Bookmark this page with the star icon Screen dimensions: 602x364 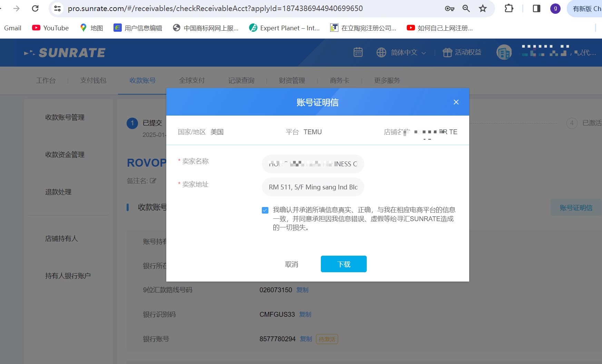[483, 8]
